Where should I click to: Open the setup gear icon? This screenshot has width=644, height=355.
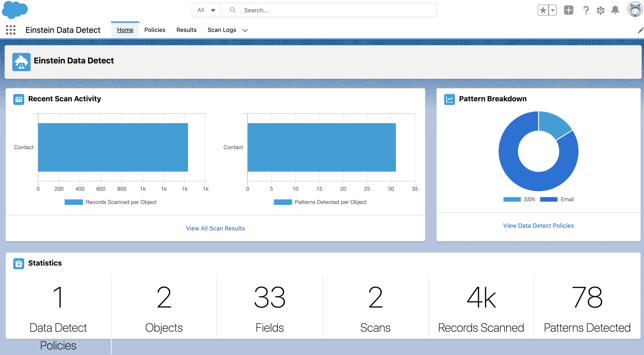pyautogui.click(x=600, y=10)
